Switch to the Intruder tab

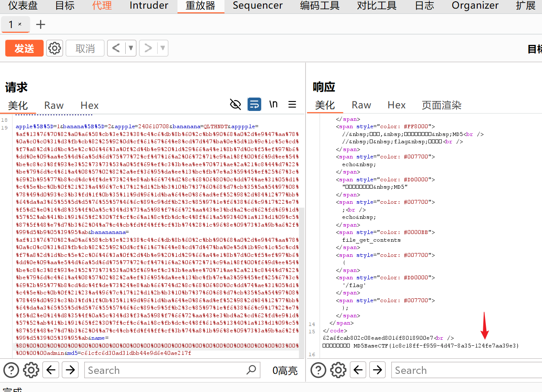(x=149, y=6)
